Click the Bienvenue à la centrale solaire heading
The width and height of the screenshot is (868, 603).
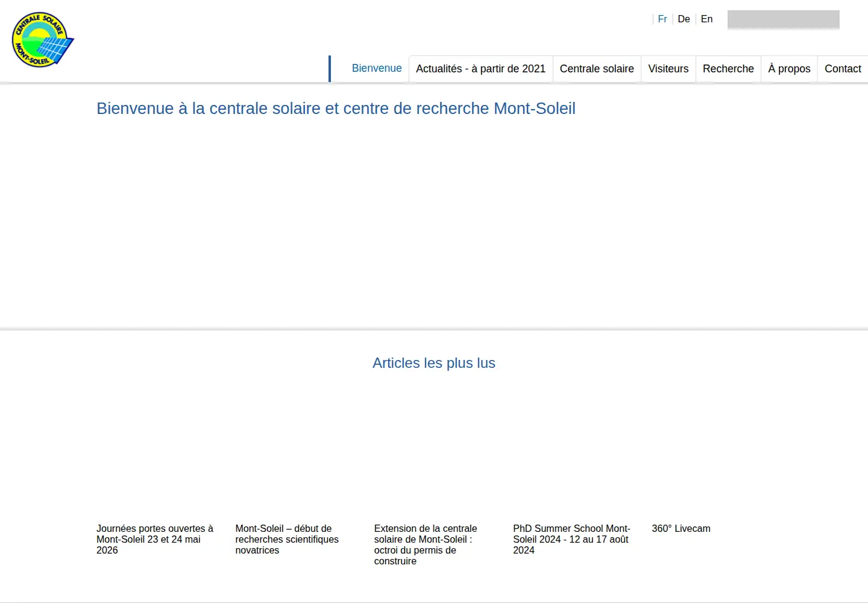pos(336,109)
